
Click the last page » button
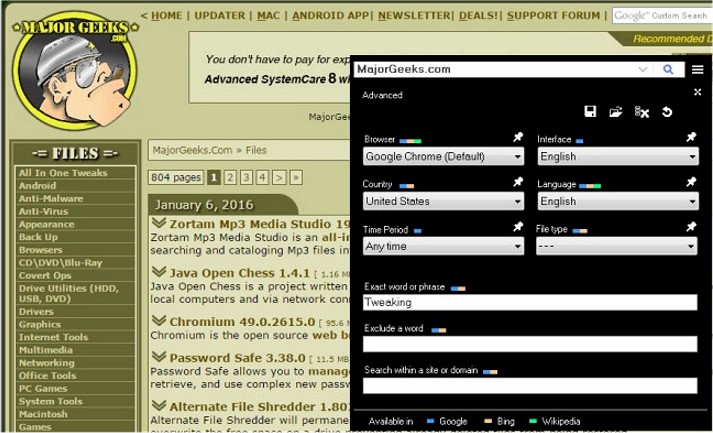click(296, 177)
